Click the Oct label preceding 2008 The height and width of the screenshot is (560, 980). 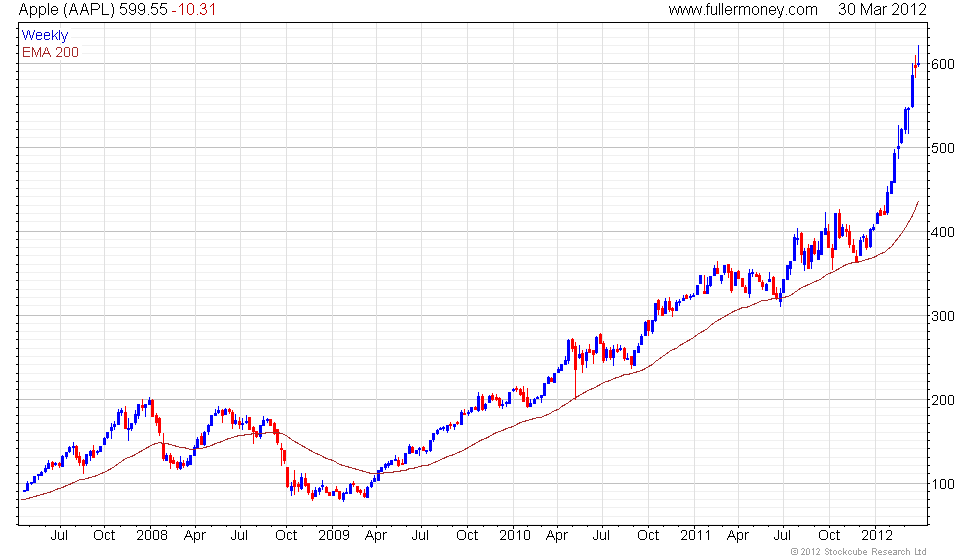(x=104, y=535)
